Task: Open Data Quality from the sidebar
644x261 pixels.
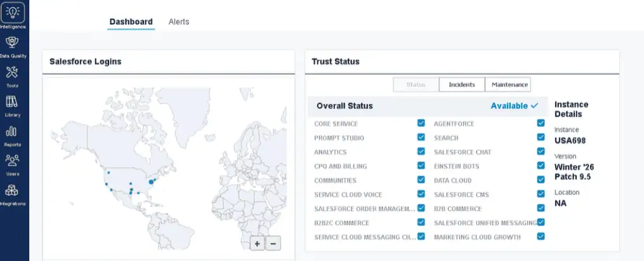Action: click(13, 47)
